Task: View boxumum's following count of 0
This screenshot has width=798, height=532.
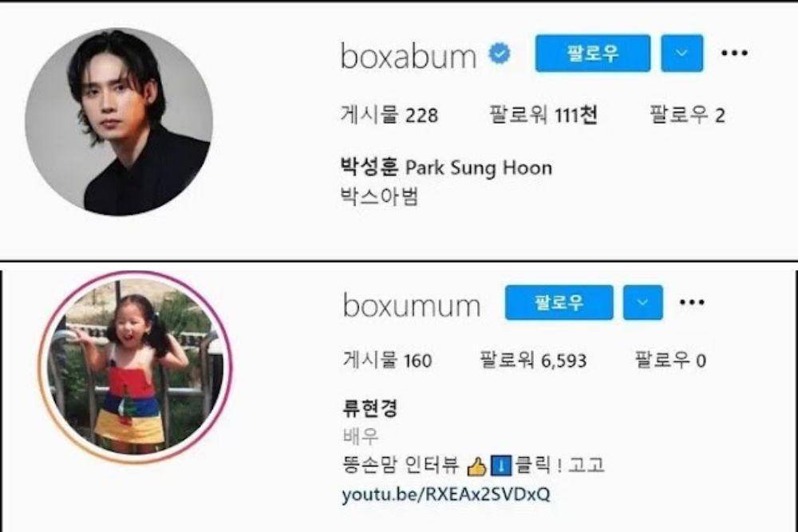Action: (670, 361)
